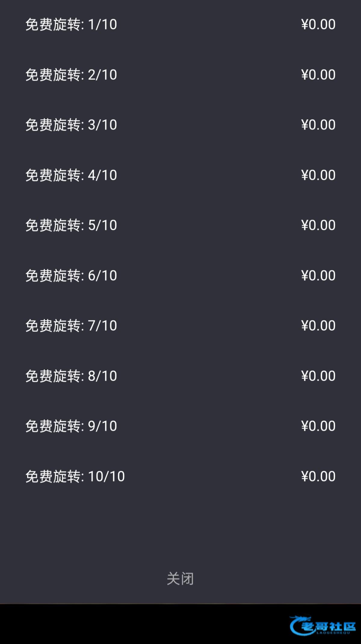Select the ¥0.00 amount for spin 5/10
Viewport: 361px width, 644px height.
[318, 225]
